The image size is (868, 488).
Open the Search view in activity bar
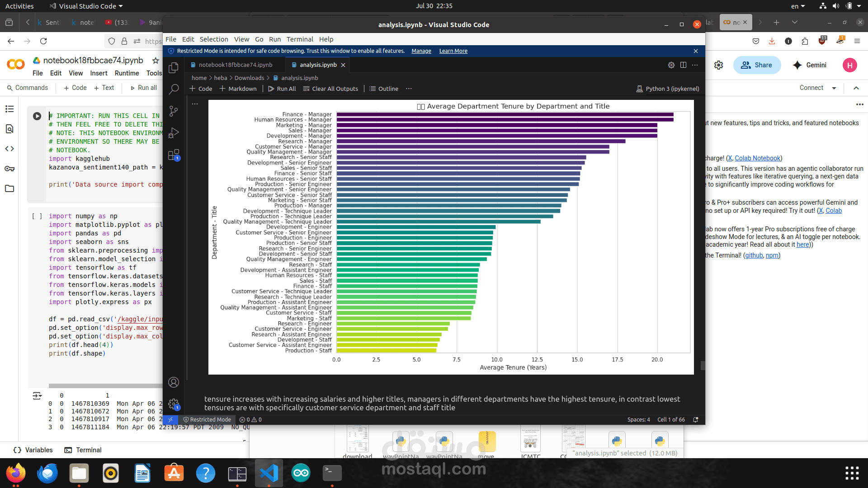[x=174, y=89]
